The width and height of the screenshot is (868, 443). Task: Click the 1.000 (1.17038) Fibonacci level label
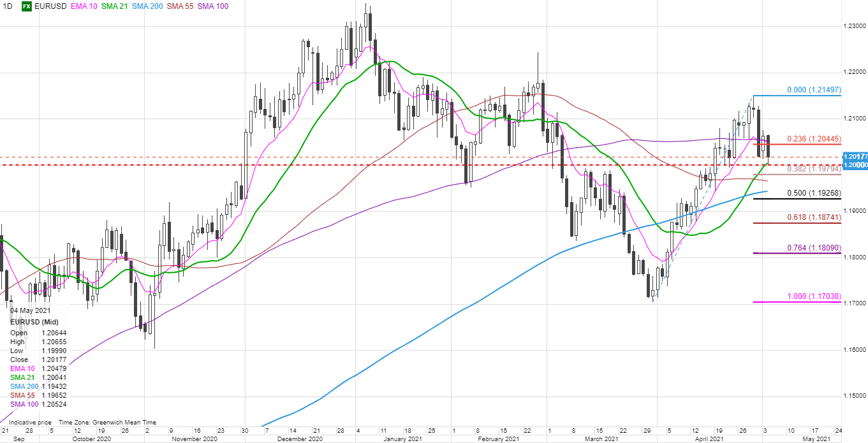[813, 296]
